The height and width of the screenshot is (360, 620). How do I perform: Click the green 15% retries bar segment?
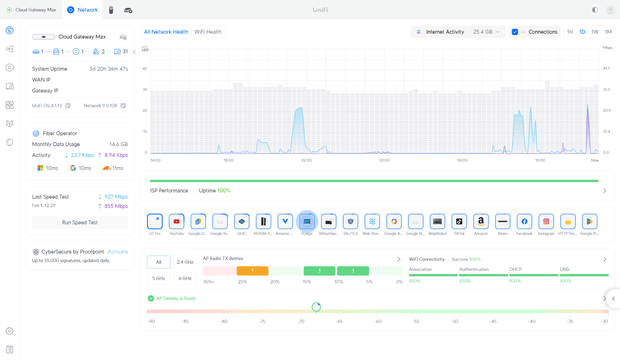coord(319,271)
